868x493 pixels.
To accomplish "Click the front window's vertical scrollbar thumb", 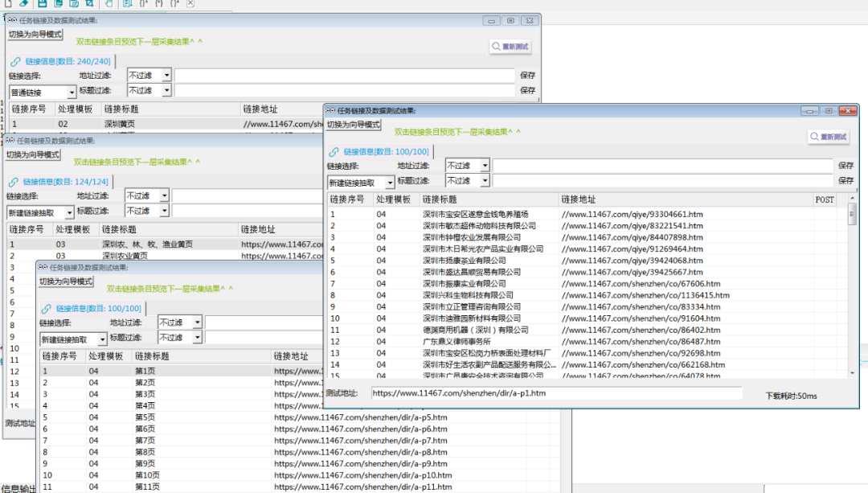I will (852, 215).
